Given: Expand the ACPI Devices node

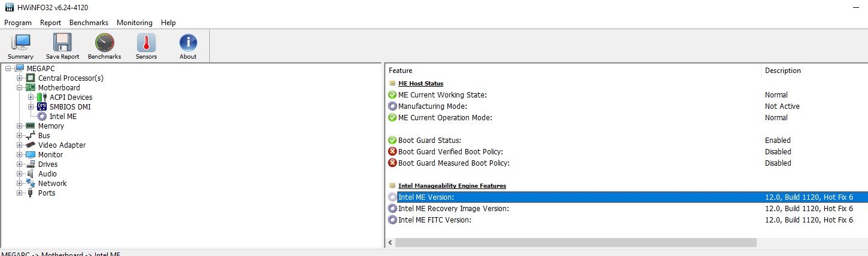Looking at the screenshot, I should pos(31,97).
